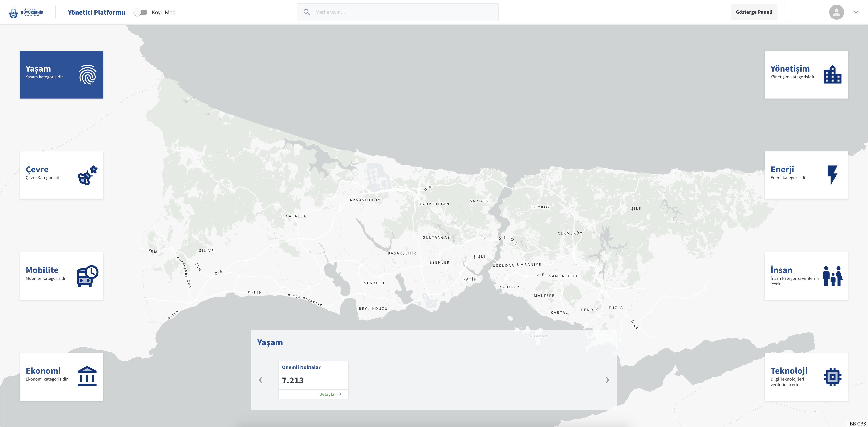The height and width of the screenshot is (427, 868).
Task: Click the Ekonomi bank building icon
Action: [x=87, y=376]
